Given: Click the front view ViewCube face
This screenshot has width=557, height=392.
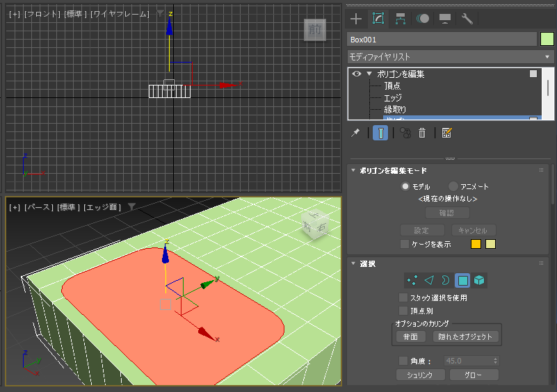Looking at the screenshot, I should coord(315,30).
